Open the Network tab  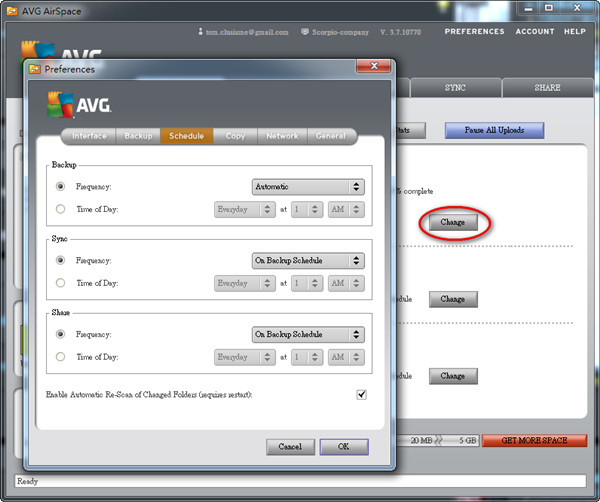coord(282,136)
